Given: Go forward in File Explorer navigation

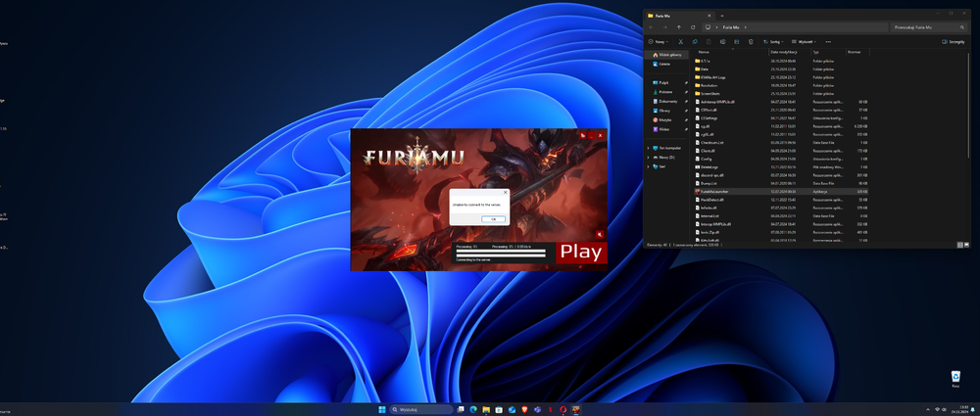Looking at the screenshot, I should [665, 27].
